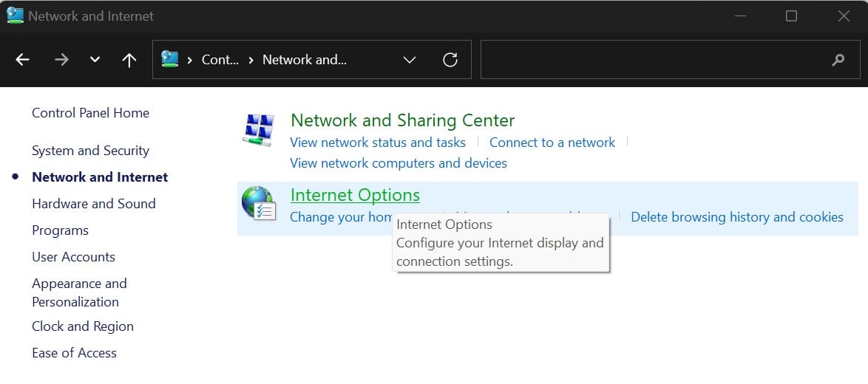Open the Internet Options heading
The width and height of the screenshot is (868, 384).
click(x=356, y=195)
